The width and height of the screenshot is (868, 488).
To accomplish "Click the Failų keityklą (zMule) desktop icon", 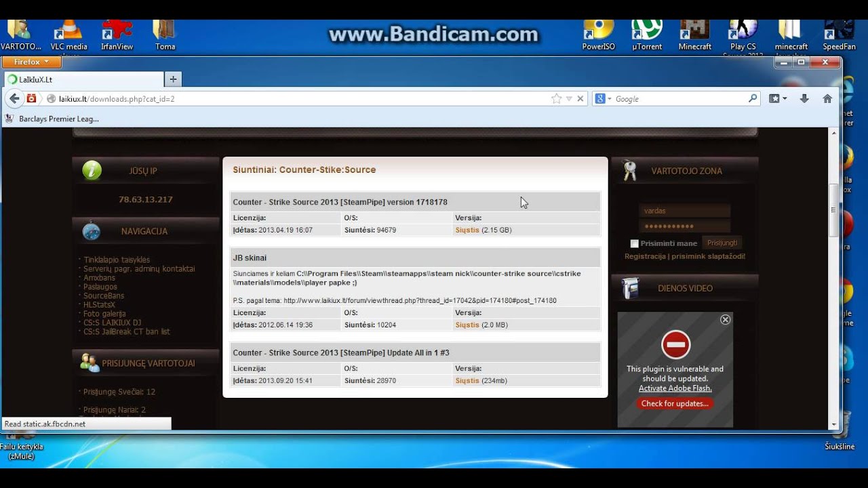I will tap(21, 444).
